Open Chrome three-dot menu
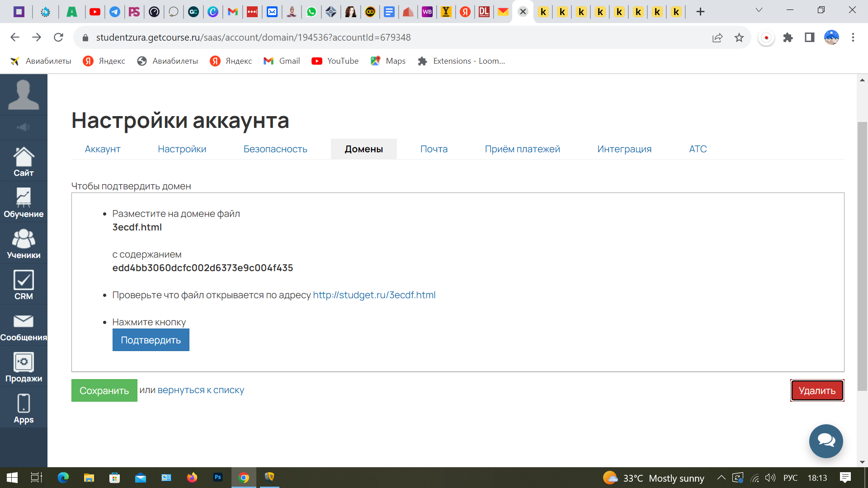The height and width of the screenshot is (488, 868). (853, 38)
